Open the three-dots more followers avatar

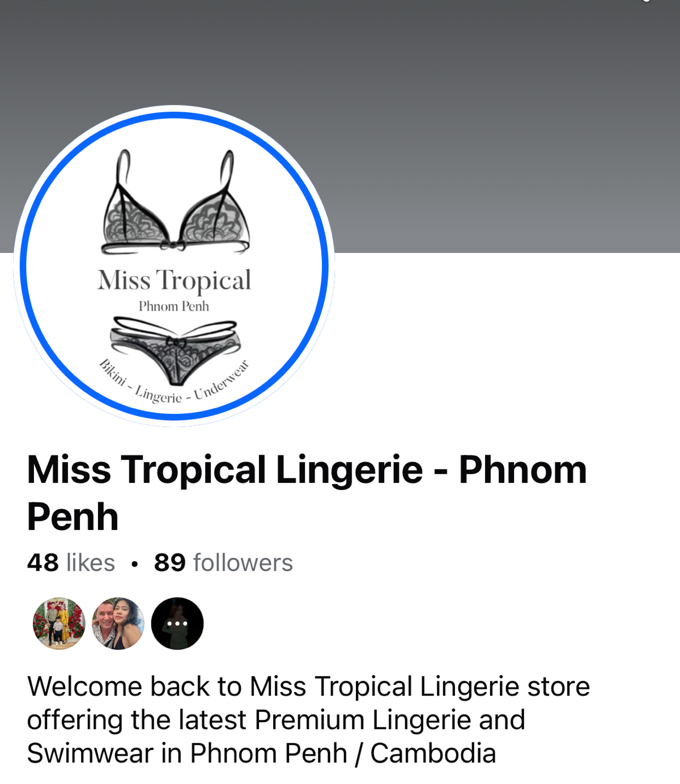click(x=177, y=623)
